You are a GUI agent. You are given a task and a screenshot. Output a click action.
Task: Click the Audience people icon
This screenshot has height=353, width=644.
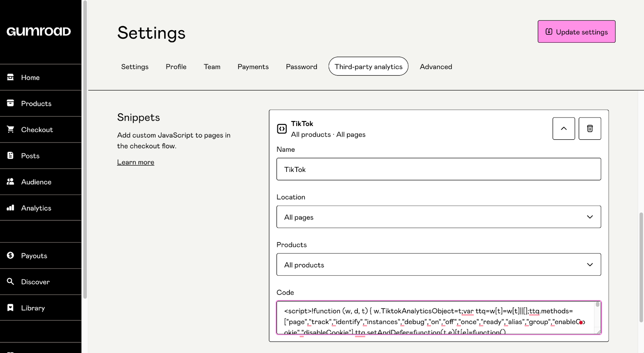[10, 182]
